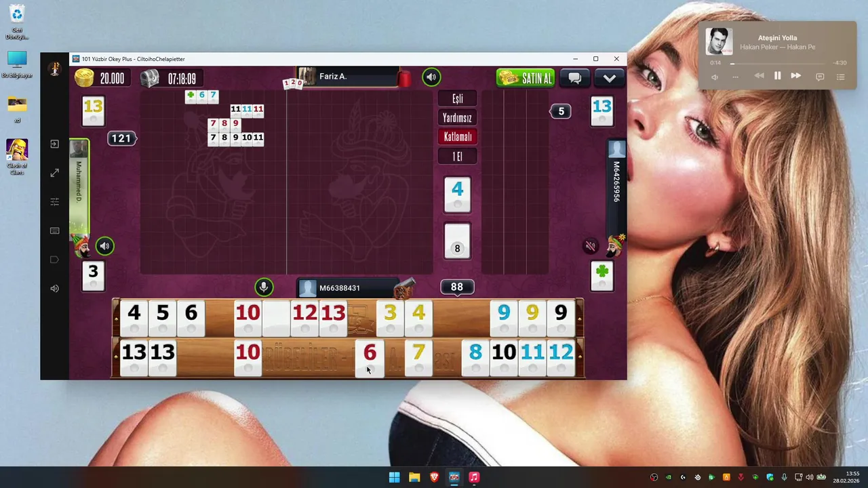Adjust music widget volume speaker icon
This screenshot has height=488, width=868.
click(715, 77)
